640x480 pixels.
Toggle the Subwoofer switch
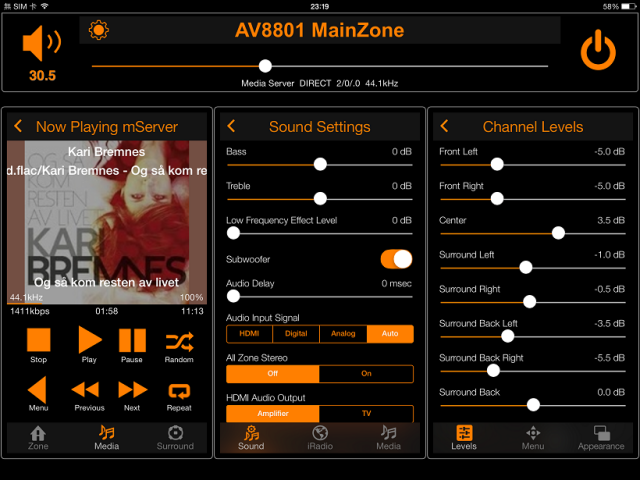point(396,259)
